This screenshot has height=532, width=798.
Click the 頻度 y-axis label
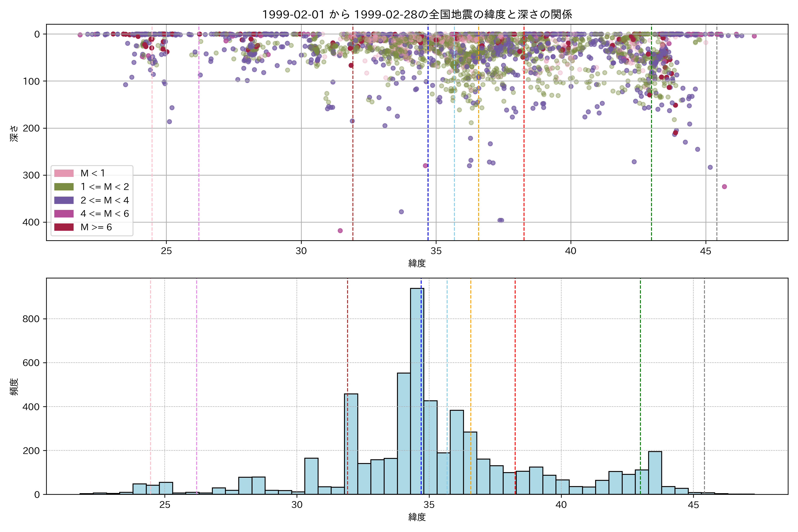pos(14,387)
